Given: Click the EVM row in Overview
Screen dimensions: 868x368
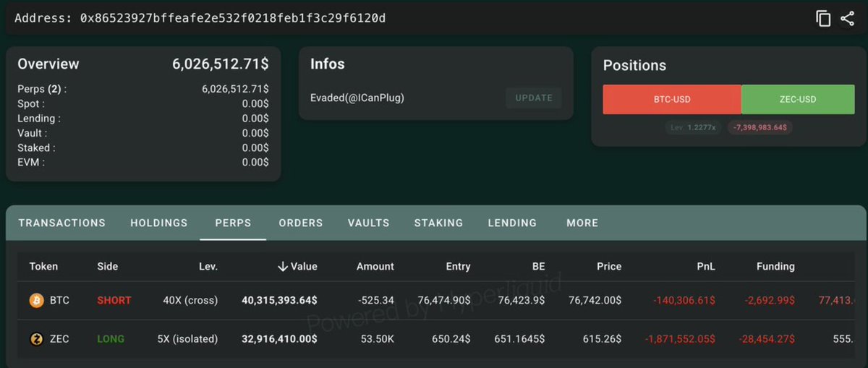Looking at the screenshot, I should click(143, 162).
